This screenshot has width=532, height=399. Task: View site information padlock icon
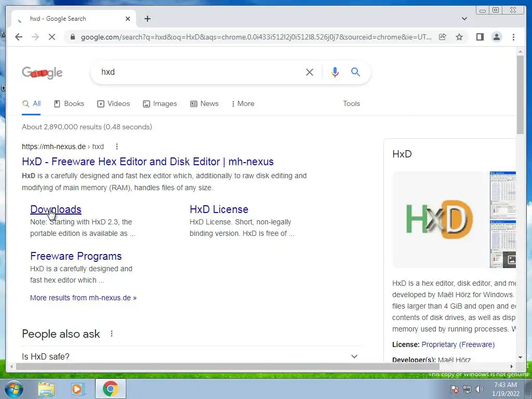point(72,37)
